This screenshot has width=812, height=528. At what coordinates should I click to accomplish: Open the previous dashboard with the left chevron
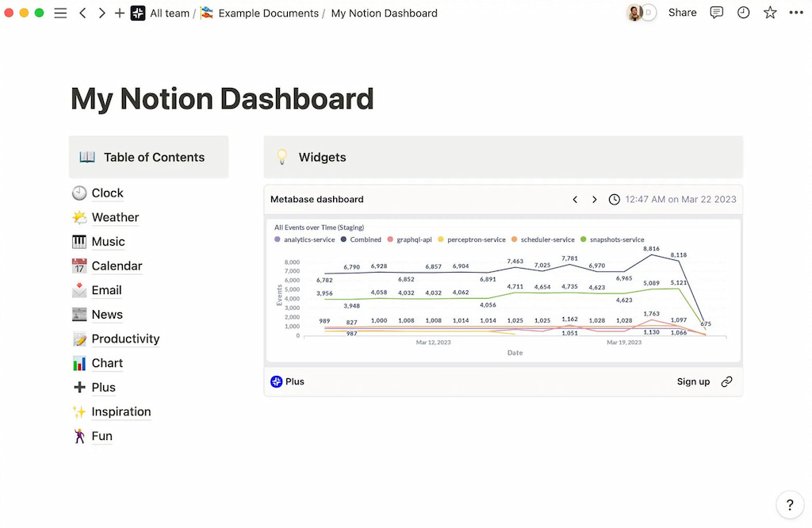tap(575, 199)
